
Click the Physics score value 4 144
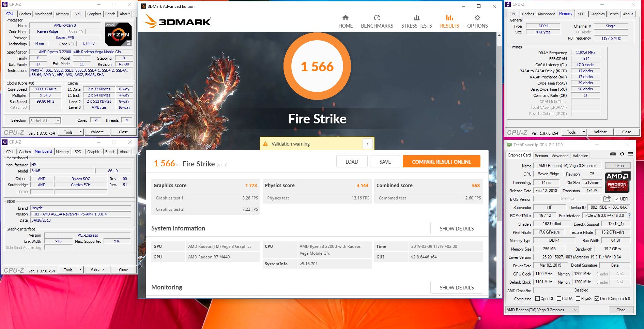pyautogui.click(x=363, y=185)
